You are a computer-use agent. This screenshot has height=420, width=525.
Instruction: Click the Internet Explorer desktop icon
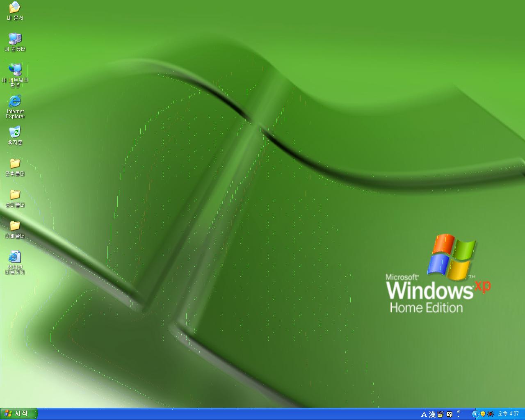tap(15, 107)
